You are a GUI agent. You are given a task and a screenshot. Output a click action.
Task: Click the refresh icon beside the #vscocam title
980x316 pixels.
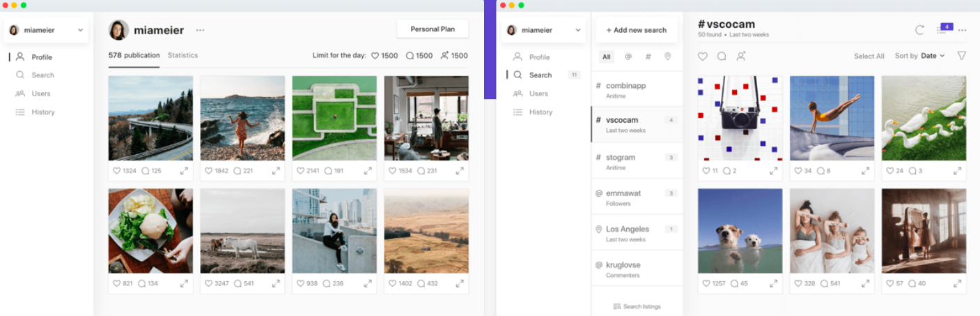tap(919, 30)
